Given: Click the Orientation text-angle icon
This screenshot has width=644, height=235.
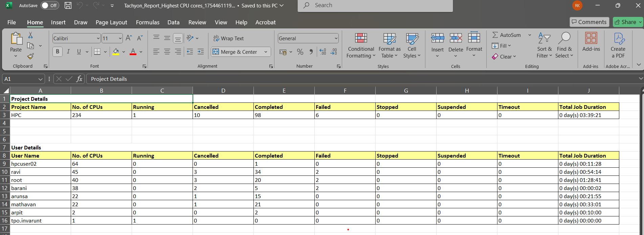Looking at the screenshot, I should [190, 38].
